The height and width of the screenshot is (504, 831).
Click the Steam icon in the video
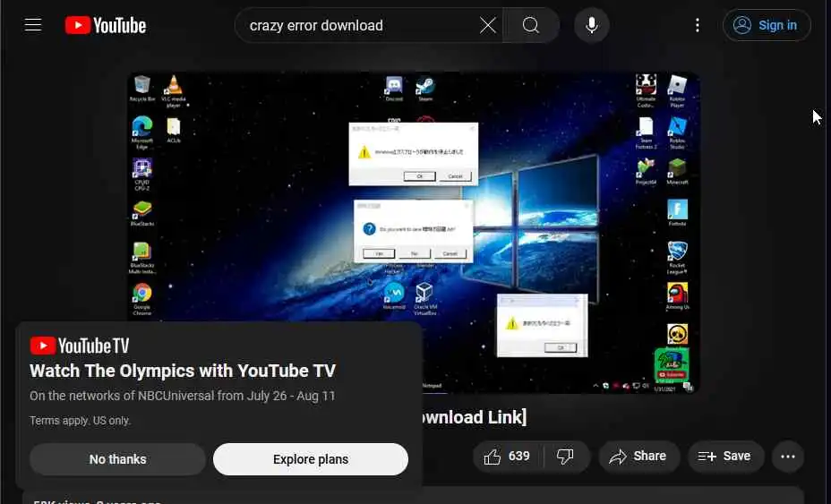click(x=425, y=89)
